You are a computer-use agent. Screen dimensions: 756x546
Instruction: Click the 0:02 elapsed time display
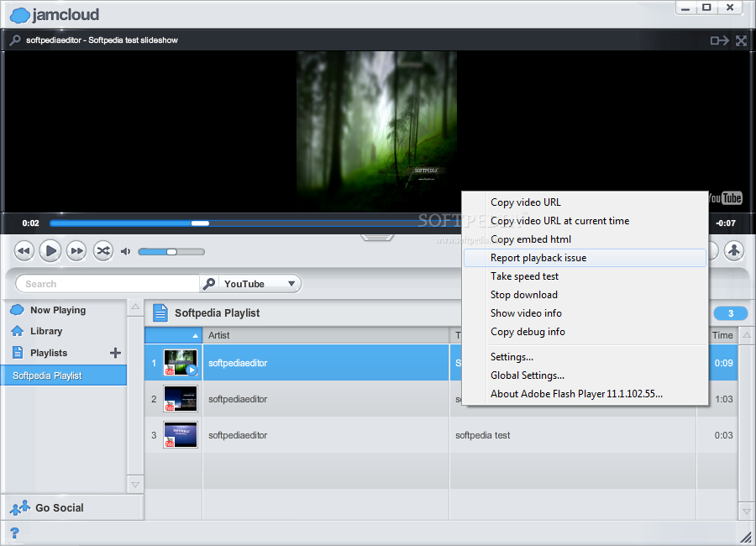[30, 223]
